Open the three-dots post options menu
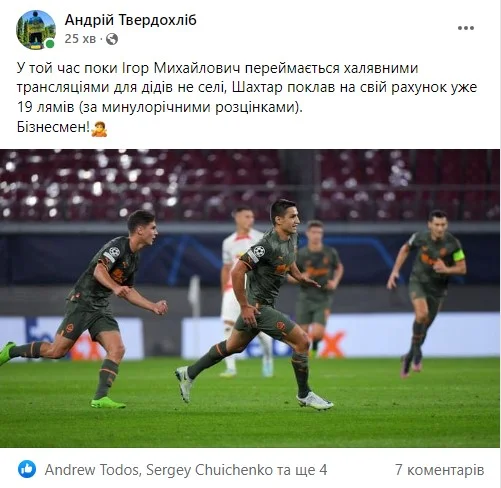Viewport: 501px width, 488px height. click(466, 28)
